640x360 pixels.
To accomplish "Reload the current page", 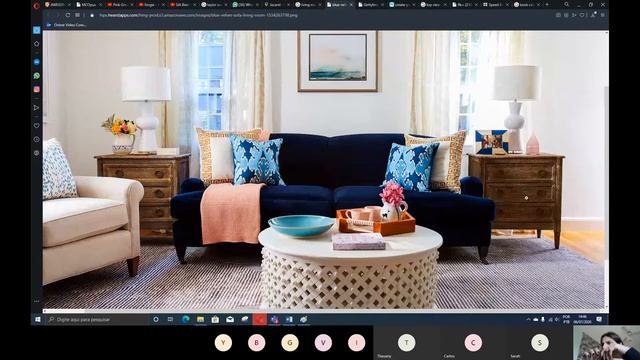I will 67,15.
